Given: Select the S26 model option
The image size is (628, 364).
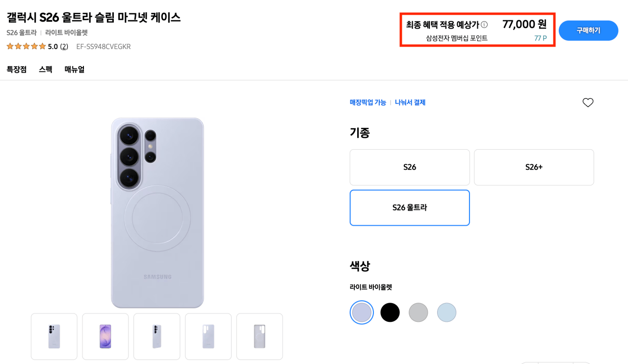Looking at the screenshot, I should [410, 167].
